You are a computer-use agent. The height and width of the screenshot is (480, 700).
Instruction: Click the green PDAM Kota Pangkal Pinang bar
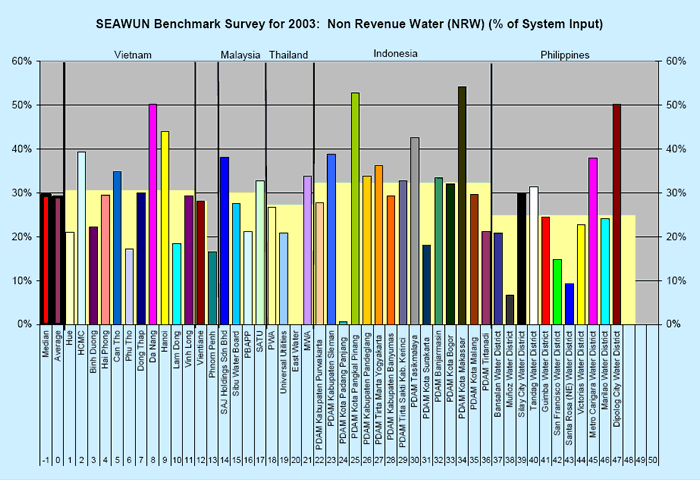coord(355,208)
